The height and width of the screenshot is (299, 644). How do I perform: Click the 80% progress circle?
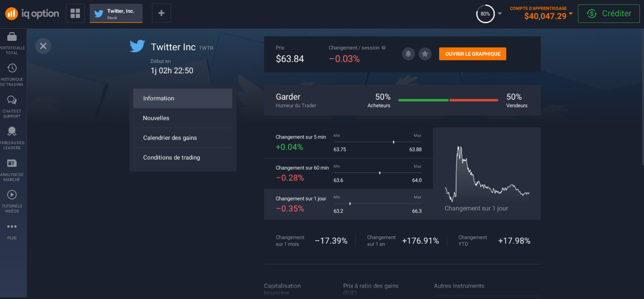point(485,14)
